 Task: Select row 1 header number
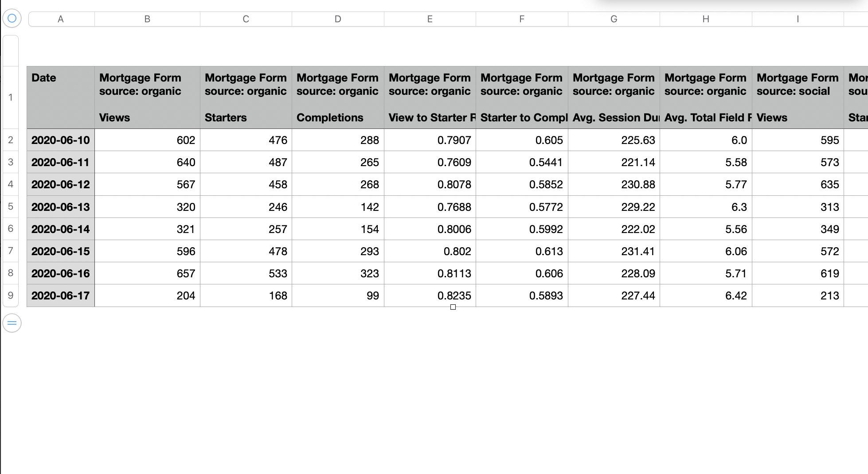[x=11, y=97]
